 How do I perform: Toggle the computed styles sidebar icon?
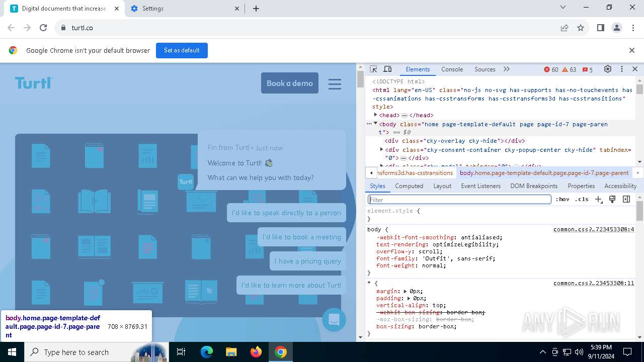click(626, 200)
